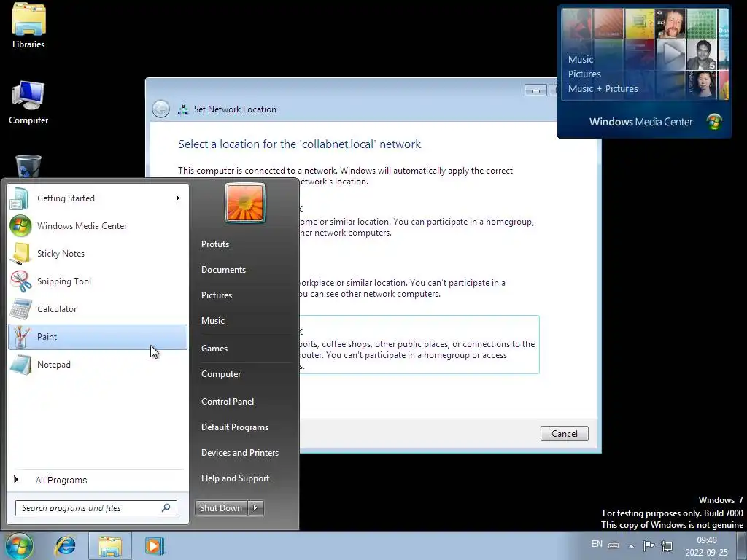Select Music + Pictures in gadget

pyautogui.click(x=603, y=88)
